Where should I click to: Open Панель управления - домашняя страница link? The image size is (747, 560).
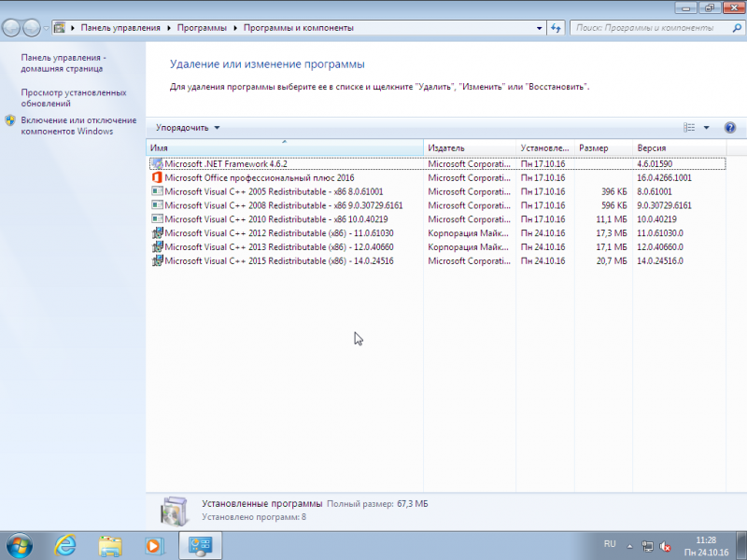[x=63, y=63]
